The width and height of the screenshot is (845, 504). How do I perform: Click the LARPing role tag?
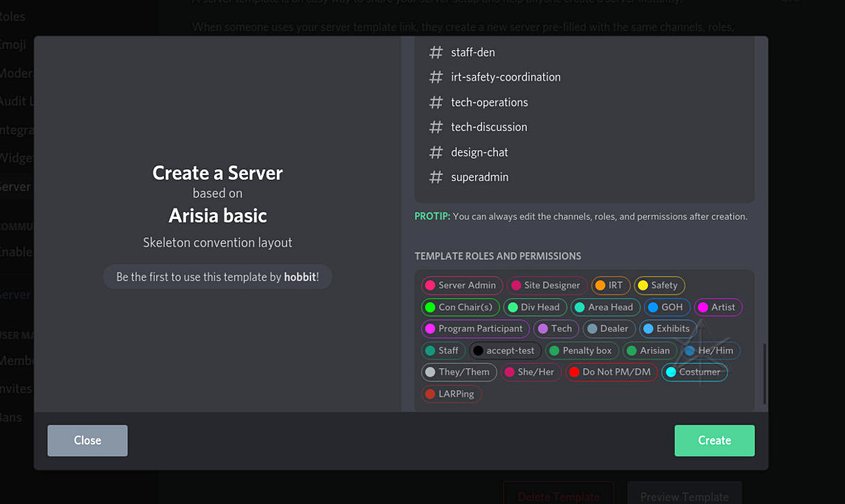click(450, 394)
